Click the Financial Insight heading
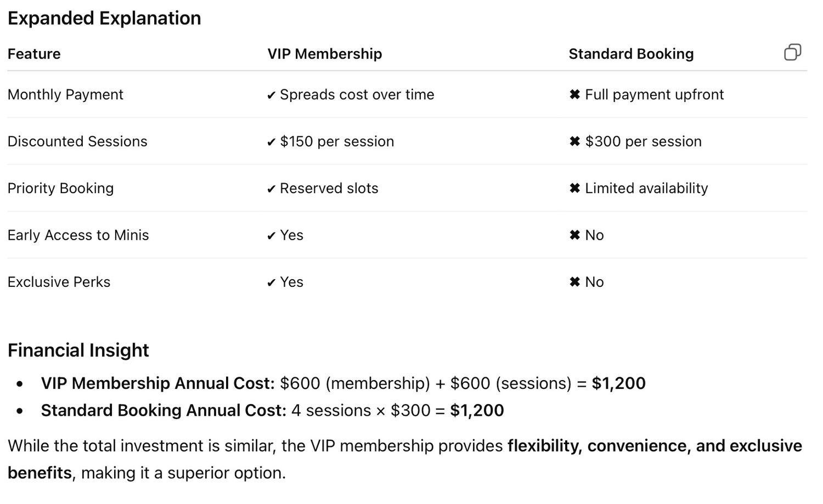 (x=78, y=350)
